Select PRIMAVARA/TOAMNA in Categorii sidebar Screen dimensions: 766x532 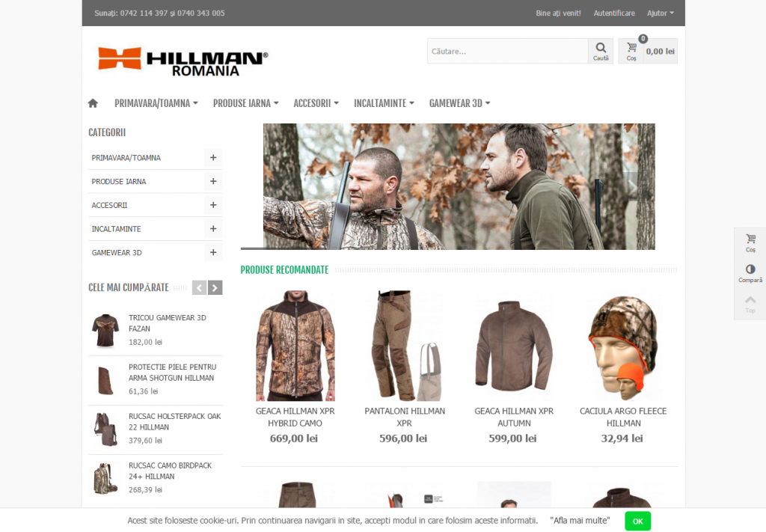(126, 158)
